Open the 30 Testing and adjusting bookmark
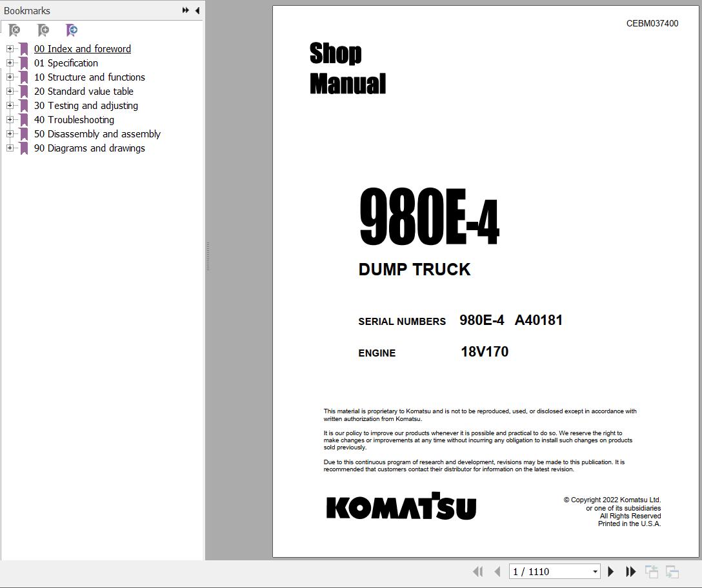Screen dimensions: 702x588 coord(86,106)
